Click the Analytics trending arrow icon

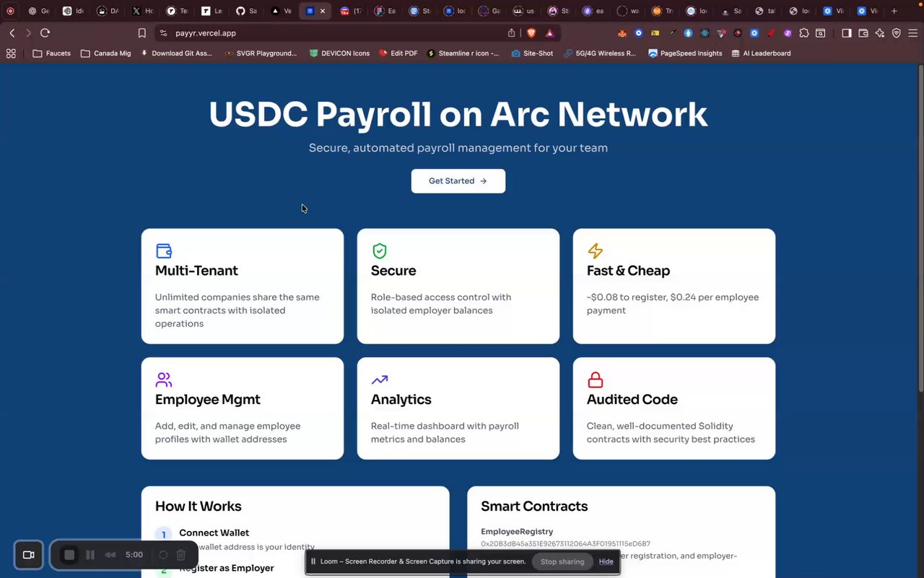click(x=380, y=380)
